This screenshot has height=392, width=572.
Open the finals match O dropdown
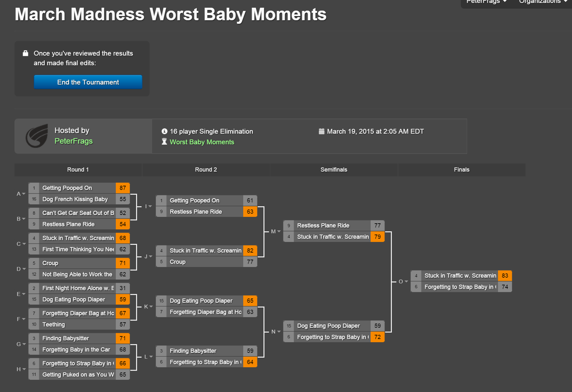406,281
